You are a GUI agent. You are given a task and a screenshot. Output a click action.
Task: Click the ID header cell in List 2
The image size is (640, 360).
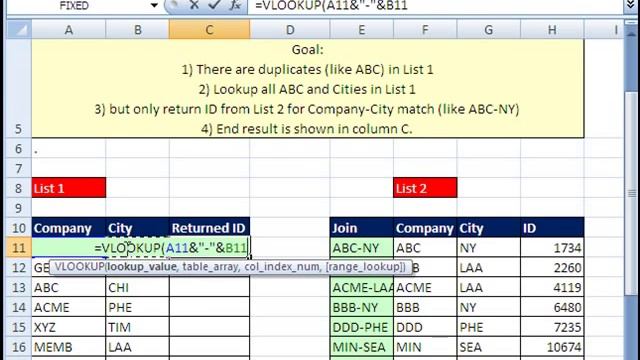click(x=552, y=228)
